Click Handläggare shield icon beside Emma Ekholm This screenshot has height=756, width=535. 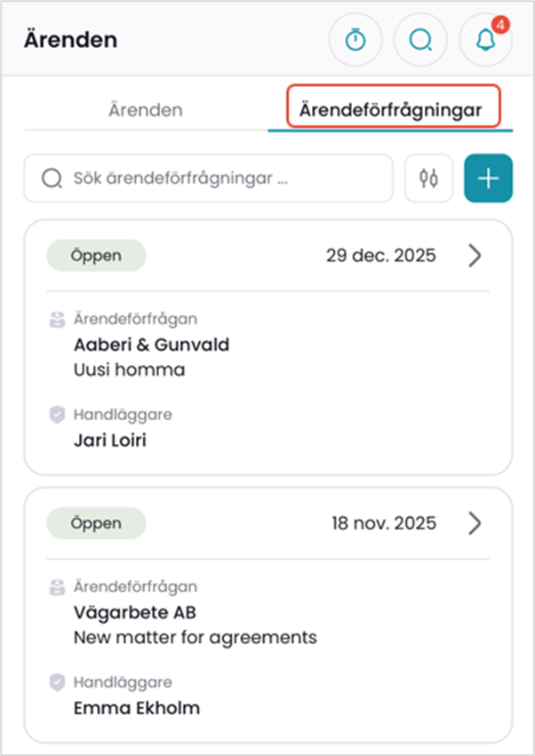click(x=57, y=682)
